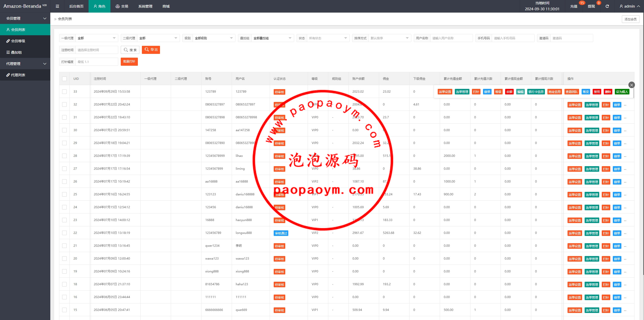The width and height of the screenshot is (644, 320).
Task: Click the refresh icon in the top bar
Action: coord(607,6)
